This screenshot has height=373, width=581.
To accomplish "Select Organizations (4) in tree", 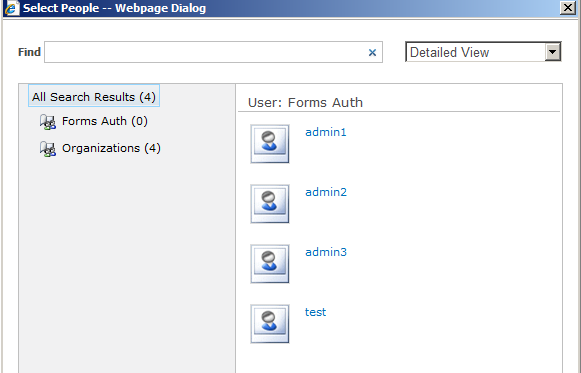I will pos(111,148).
